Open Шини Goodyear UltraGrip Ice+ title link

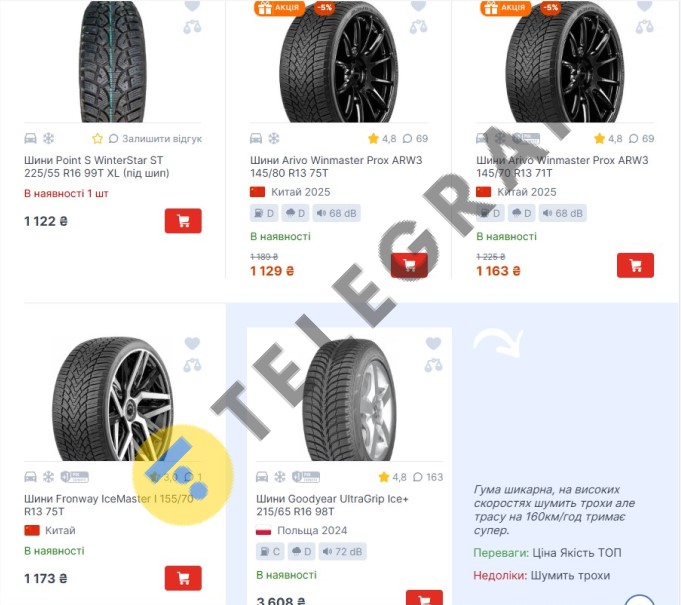pos(332,505)
